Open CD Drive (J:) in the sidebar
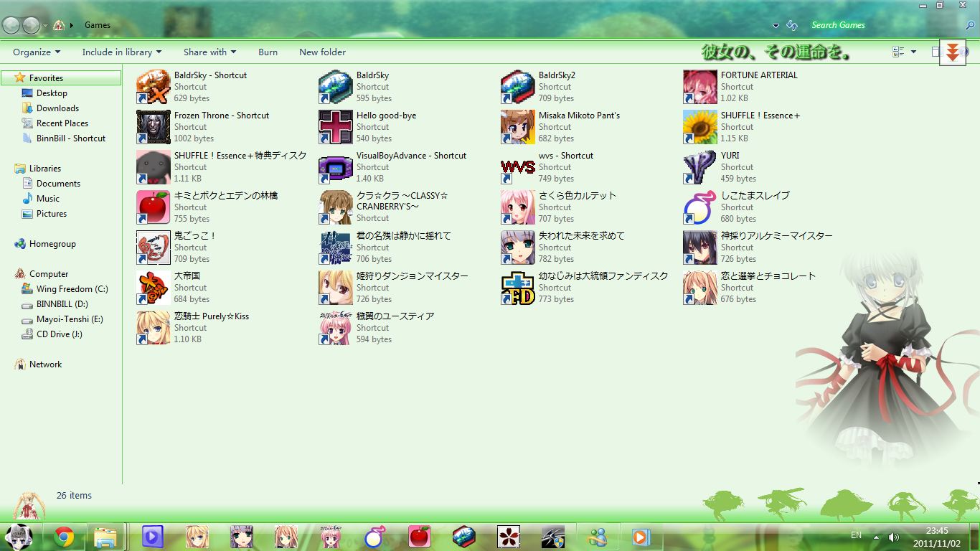 pos(60,334)
